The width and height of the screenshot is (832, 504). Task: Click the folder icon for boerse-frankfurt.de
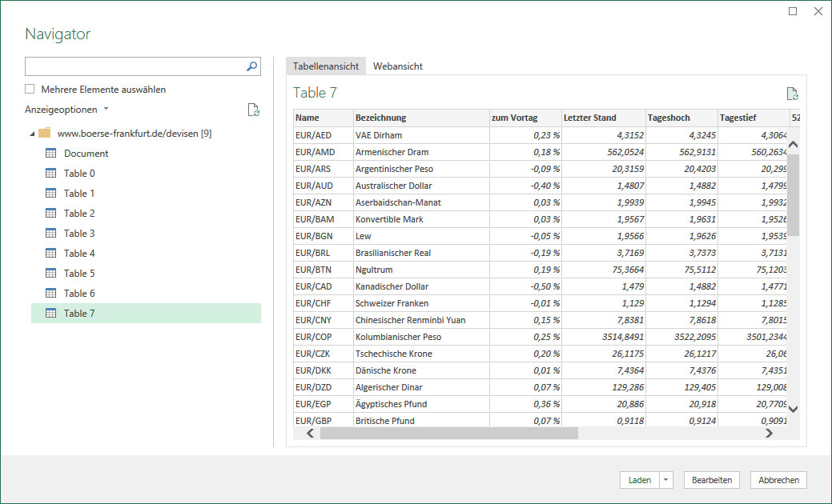[45, 134]
